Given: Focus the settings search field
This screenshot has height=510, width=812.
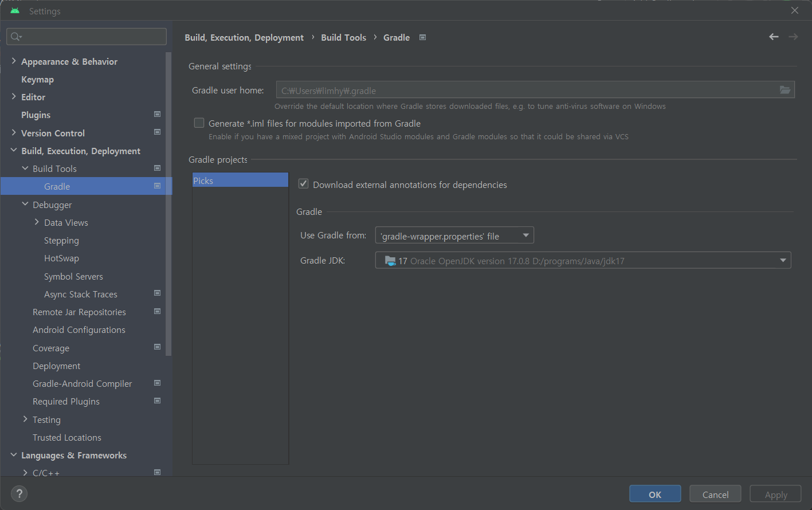Looking at the screenshot, I should click(x=87, y=37).
